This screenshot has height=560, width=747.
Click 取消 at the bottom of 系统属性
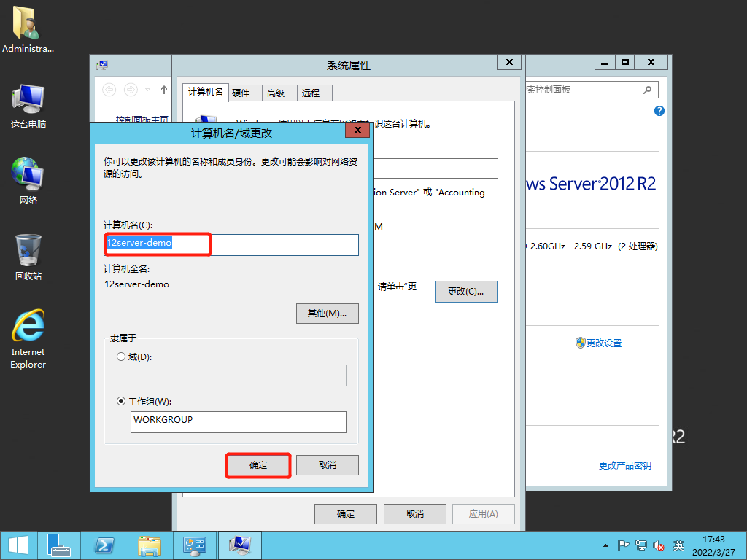coord(415,514)
